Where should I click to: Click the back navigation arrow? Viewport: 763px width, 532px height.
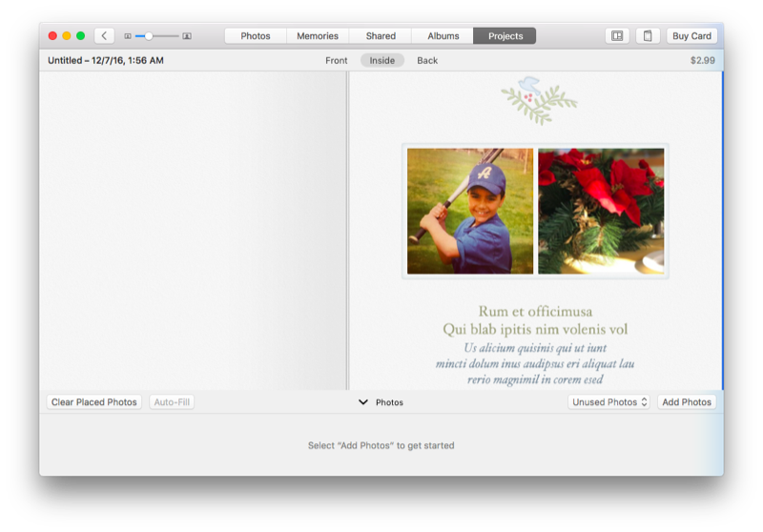coord(104,36)
